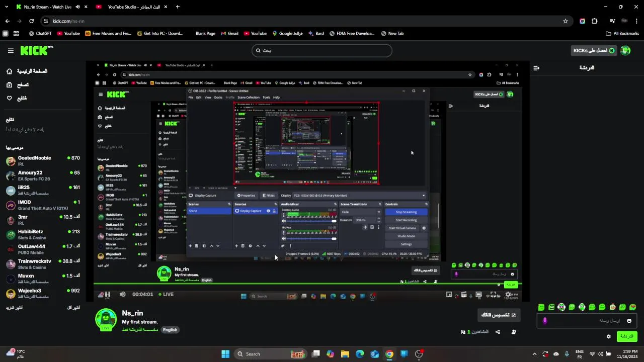The width and height of the screenshot is (644, 362).
Task: Open Chrome tab search dropdown
Action: click(x=7, y=7)
